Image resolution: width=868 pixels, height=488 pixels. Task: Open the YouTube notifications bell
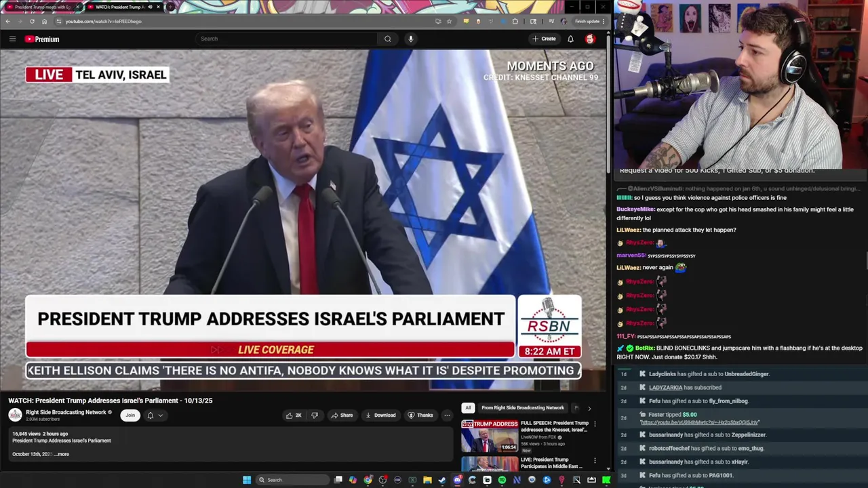[x=570, y=39]
